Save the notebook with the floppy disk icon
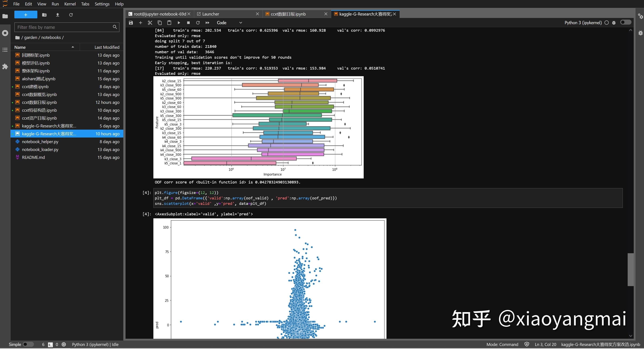 click(x=131, y=23)
